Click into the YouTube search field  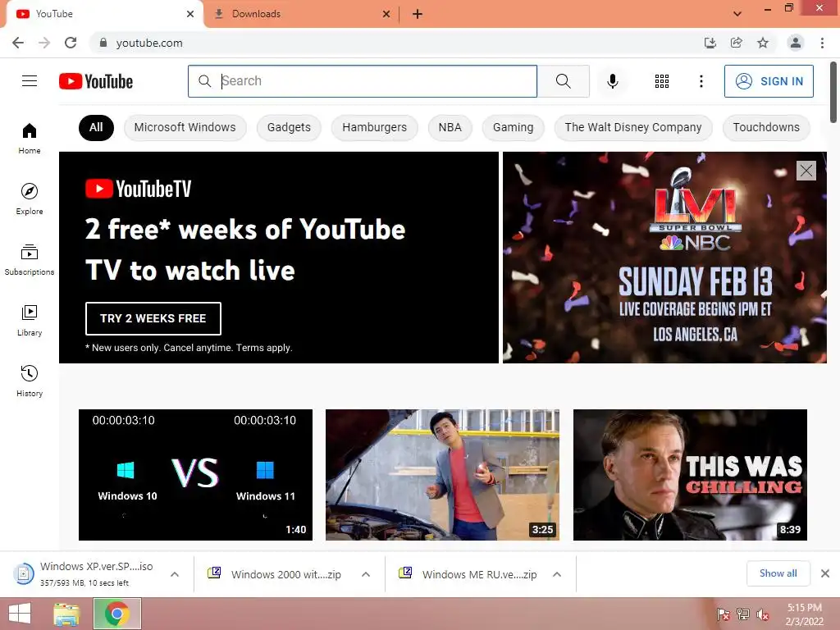pos(363,81)
